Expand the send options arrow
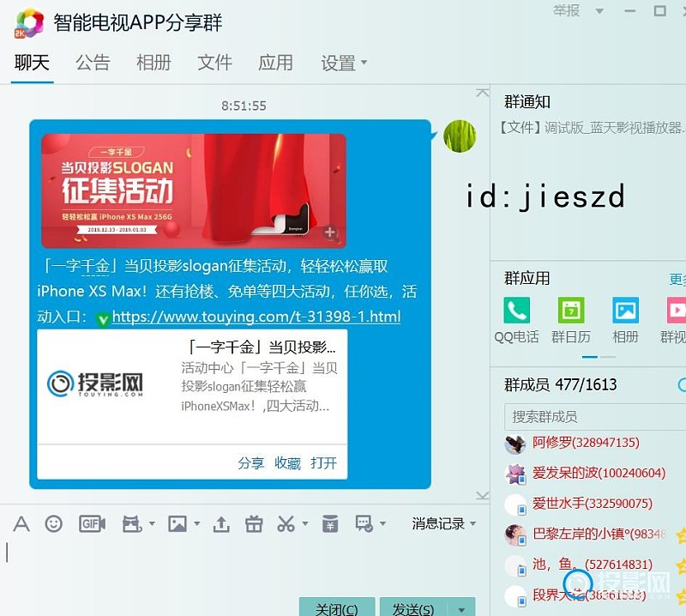Image resolution: width=686 pixels, height=616 pixels. [461, 609]
